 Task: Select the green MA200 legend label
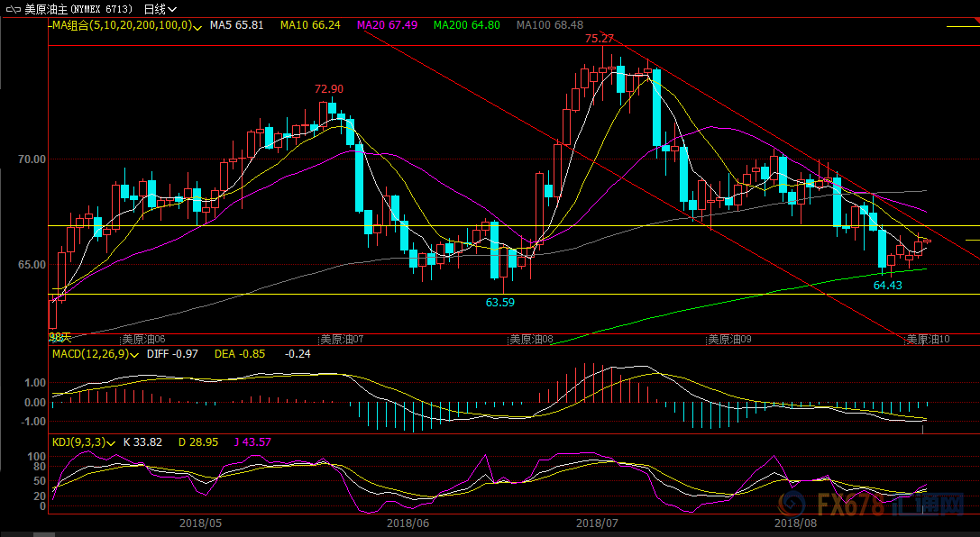(466, 26)
